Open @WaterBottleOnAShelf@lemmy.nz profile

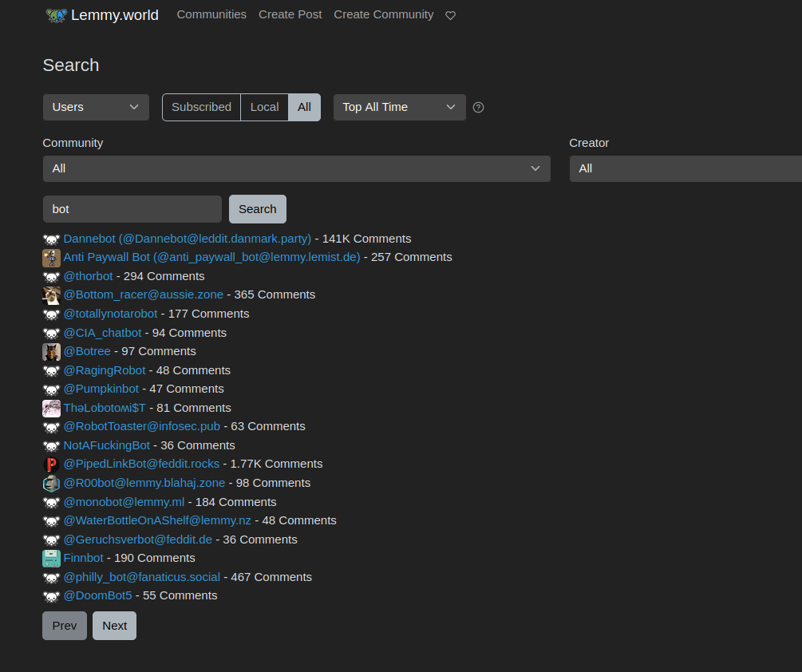(x=157, y=520)
